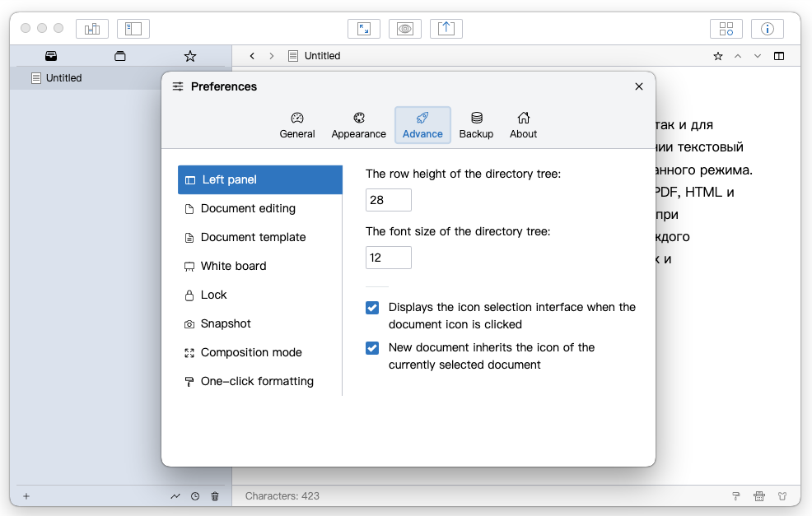Toggle the sidebar panel icon in toolbar

point(133,29)
